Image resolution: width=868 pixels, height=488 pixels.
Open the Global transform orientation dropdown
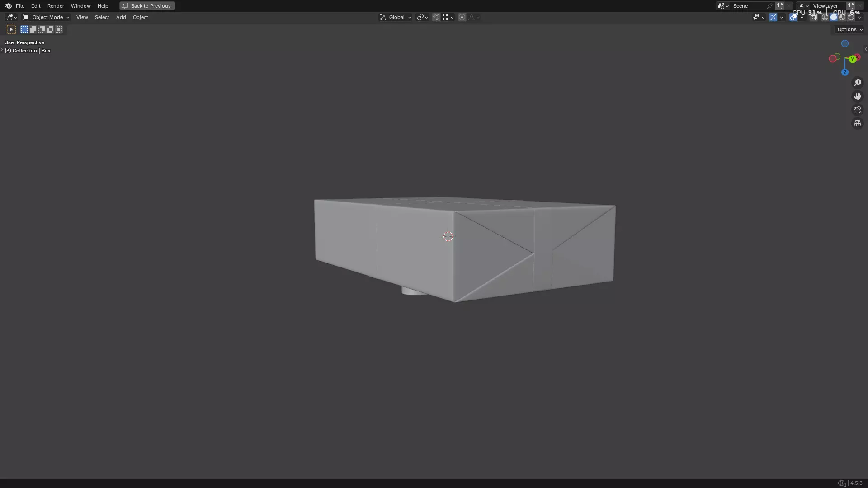coord(396,17)
